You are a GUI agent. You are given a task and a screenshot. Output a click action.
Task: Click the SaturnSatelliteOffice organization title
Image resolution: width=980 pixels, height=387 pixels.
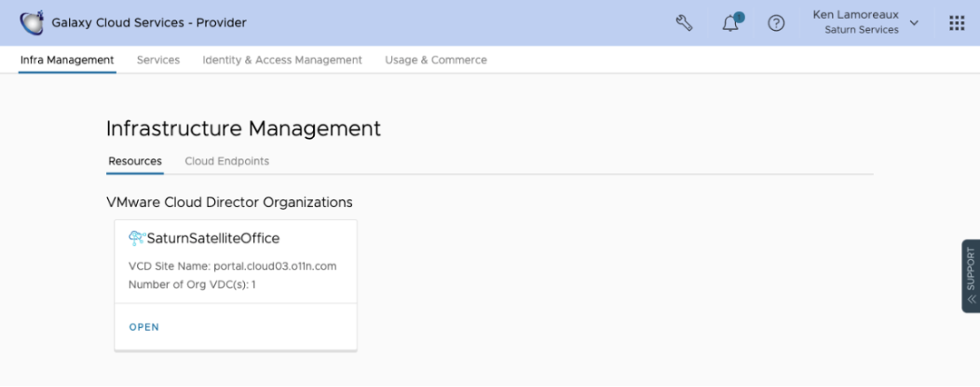[x=213, y=238]
